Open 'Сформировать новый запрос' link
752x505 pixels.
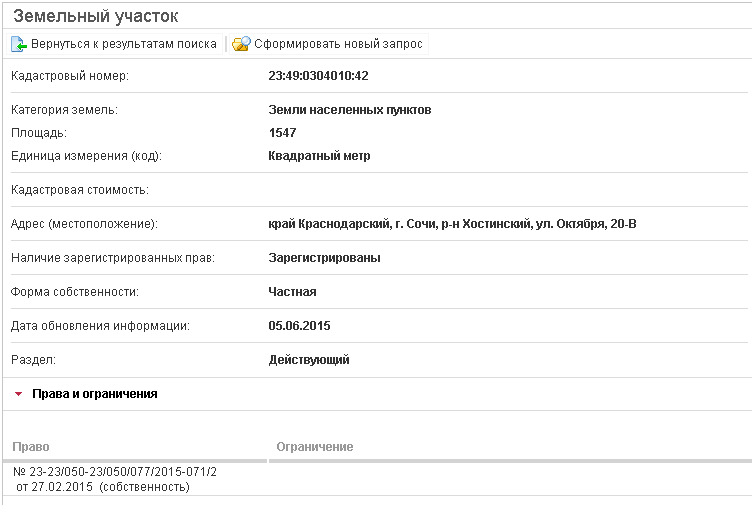pyautogui.click(x=338, y=44)
